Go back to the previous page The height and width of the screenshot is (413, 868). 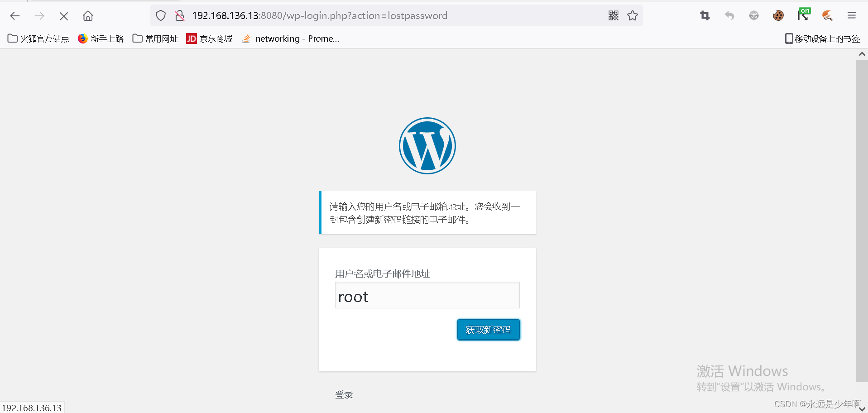click(15, 16)
